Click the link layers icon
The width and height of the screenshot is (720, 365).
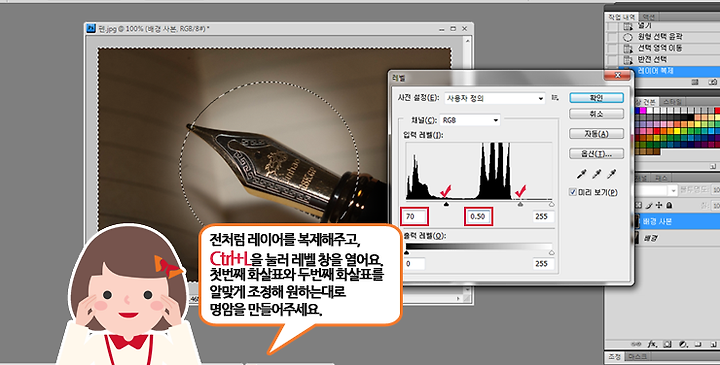pos(637,344)
